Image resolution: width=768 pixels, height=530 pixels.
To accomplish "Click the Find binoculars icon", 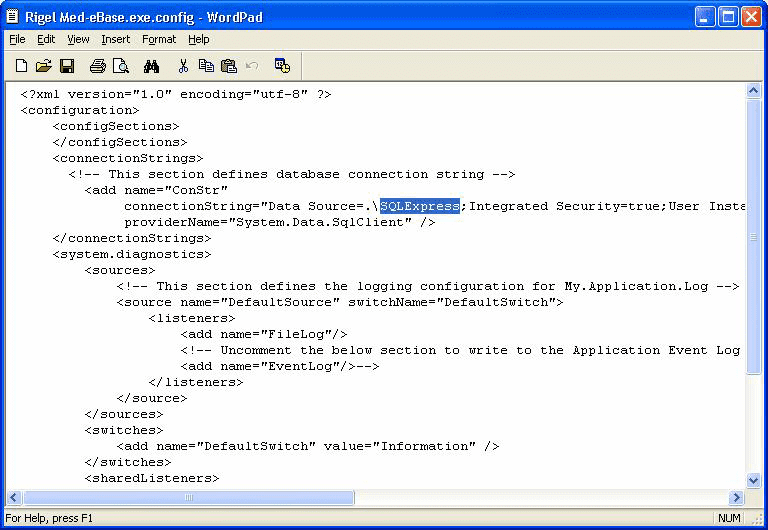I will tap(151, 66).
